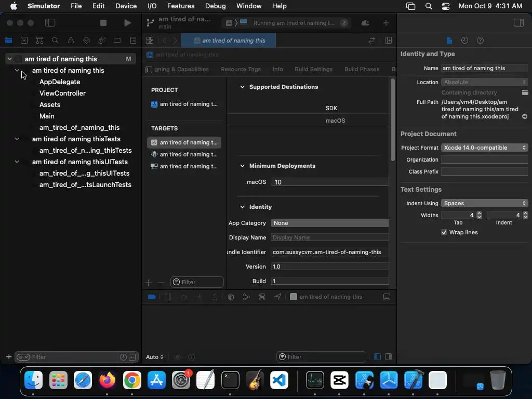Collapse the Supported Destinations section
This screenshot has width=532, height=399.
(x=242, y=87)
